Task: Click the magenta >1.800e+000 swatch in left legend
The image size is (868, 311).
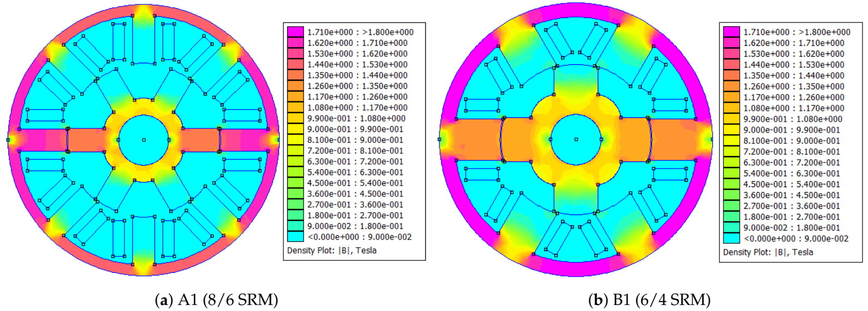Action: (x=295, y=32)
